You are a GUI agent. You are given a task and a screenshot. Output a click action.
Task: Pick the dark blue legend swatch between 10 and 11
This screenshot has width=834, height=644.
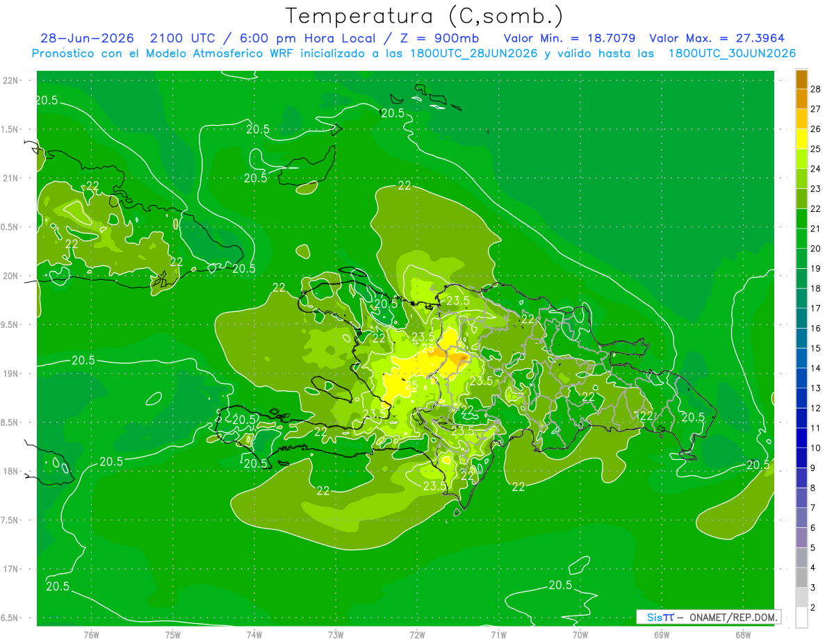point(801,438)
